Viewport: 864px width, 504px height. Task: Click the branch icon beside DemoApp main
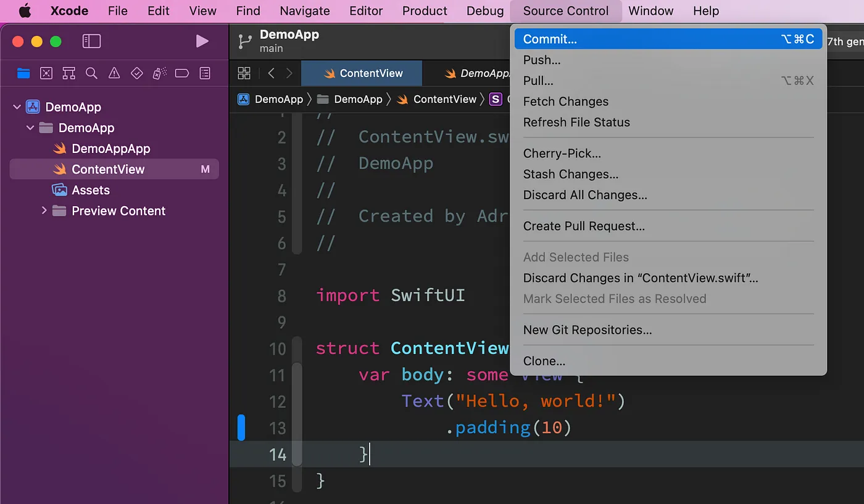245,41
